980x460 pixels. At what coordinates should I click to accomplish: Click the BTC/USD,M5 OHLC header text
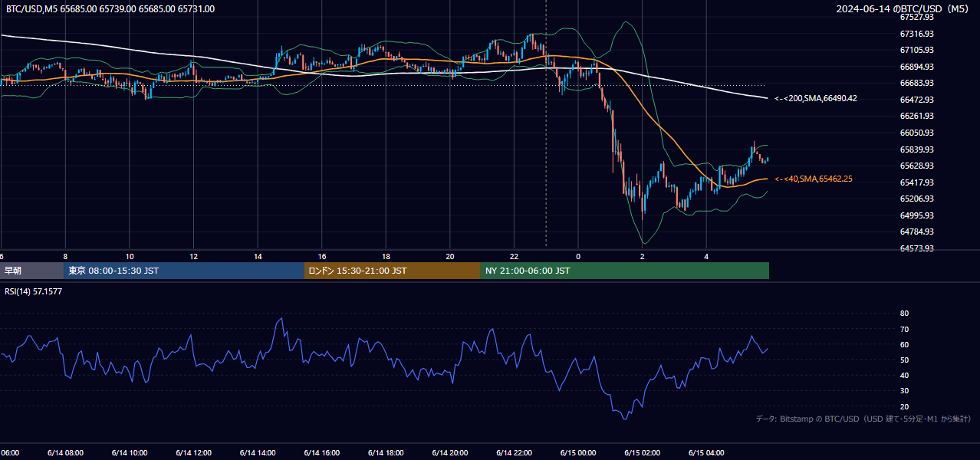110,9
